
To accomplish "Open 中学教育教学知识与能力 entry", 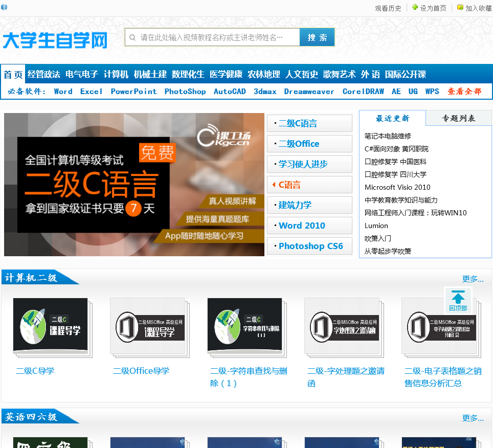I will click(x=401, y=200).
